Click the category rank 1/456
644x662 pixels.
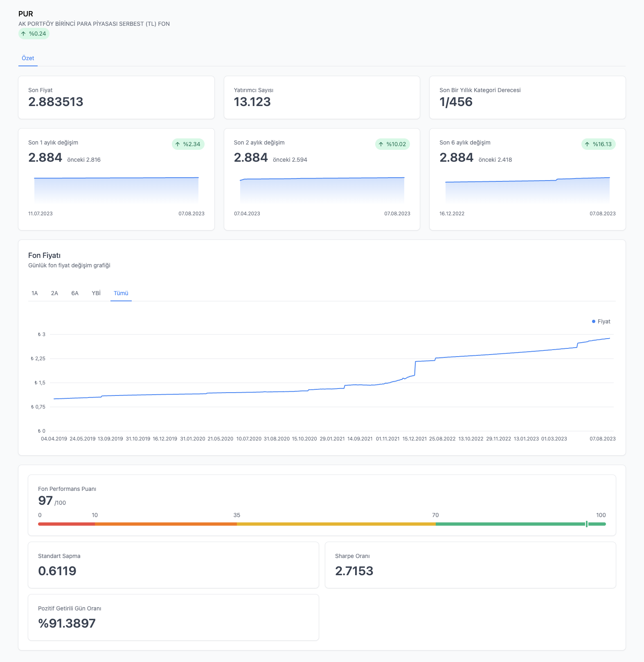pos(456,102)
